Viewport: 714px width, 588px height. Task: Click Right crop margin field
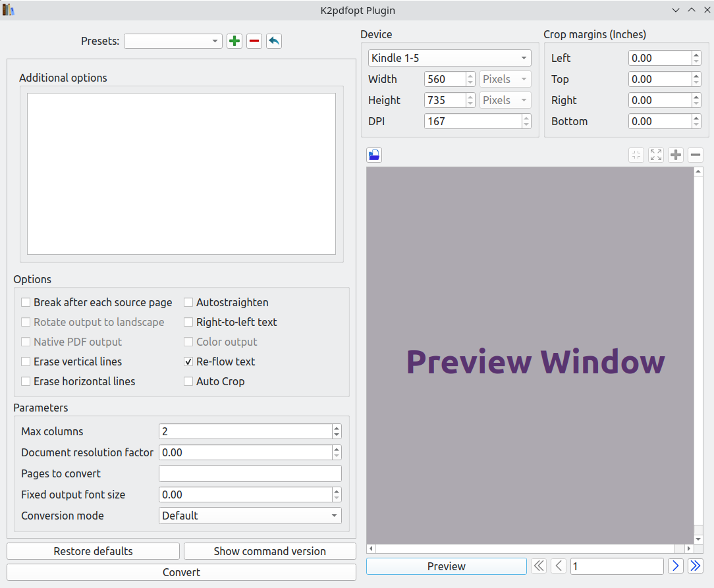point(660,100)
